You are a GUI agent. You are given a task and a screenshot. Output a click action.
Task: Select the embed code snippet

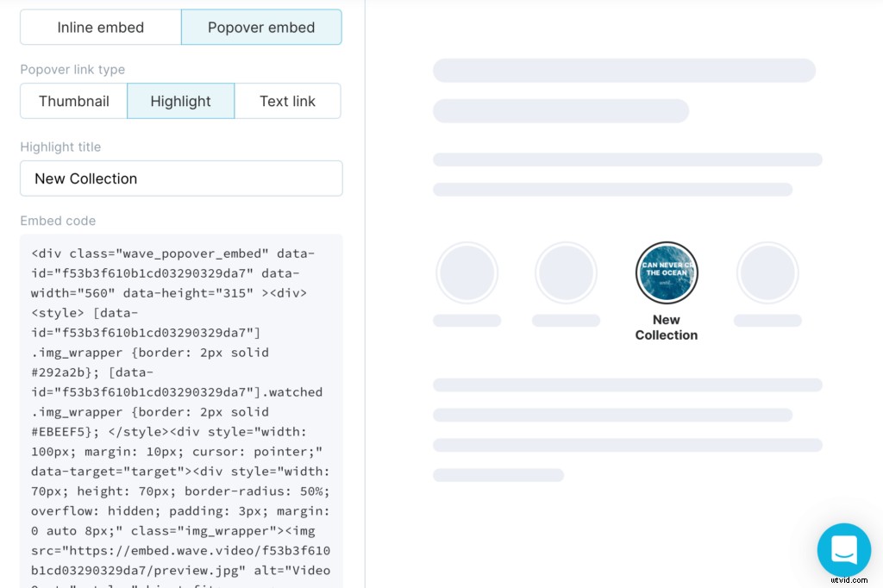(180, 405)
